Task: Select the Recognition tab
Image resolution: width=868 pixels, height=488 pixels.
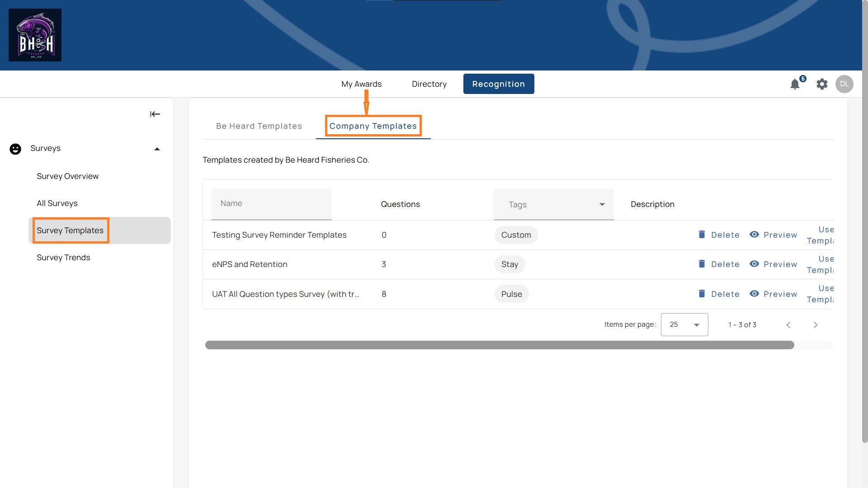Action: [x=499, y=84]
